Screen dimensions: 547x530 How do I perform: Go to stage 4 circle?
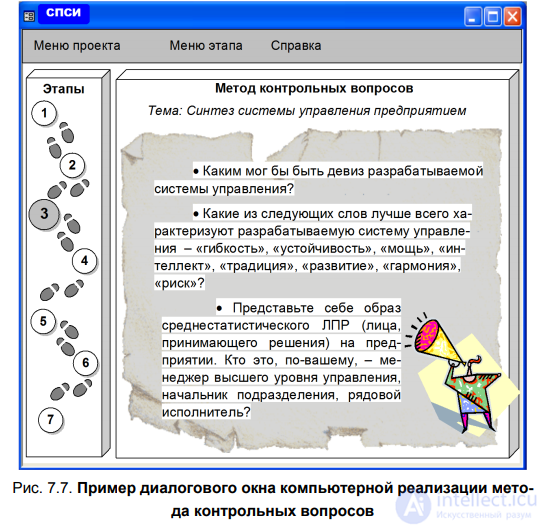tap(84, 261)
